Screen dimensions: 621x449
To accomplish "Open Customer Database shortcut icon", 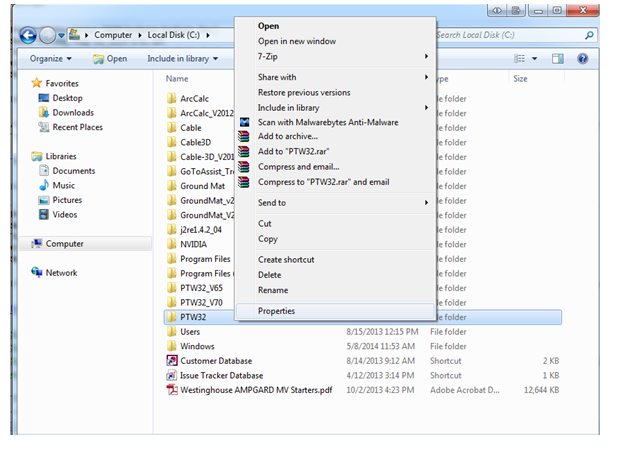I will click(172, 361).
